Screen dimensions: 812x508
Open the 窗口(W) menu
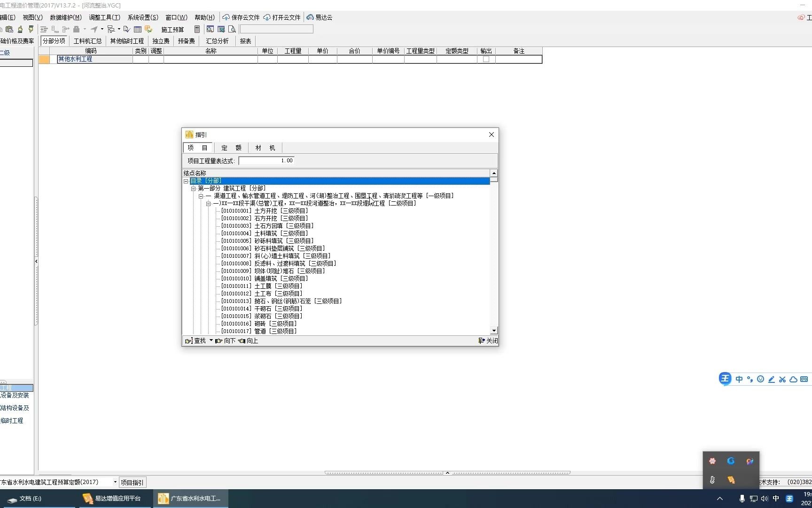(176, 17)
